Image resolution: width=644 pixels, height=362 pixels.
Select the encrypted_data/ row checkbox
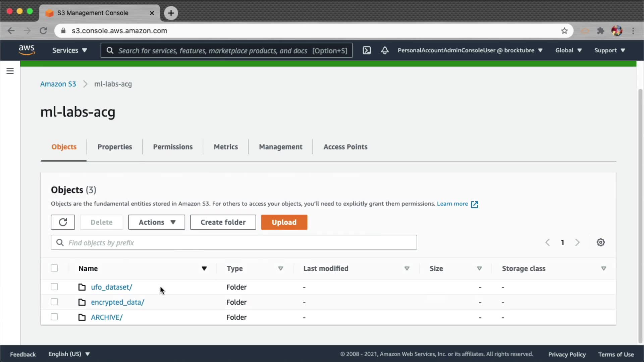coord(54,302)
